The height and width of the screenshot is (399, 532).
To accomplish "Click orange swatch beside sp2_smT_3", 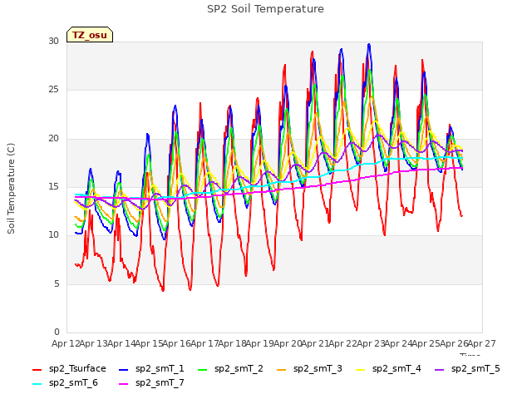I will point(282,369).
